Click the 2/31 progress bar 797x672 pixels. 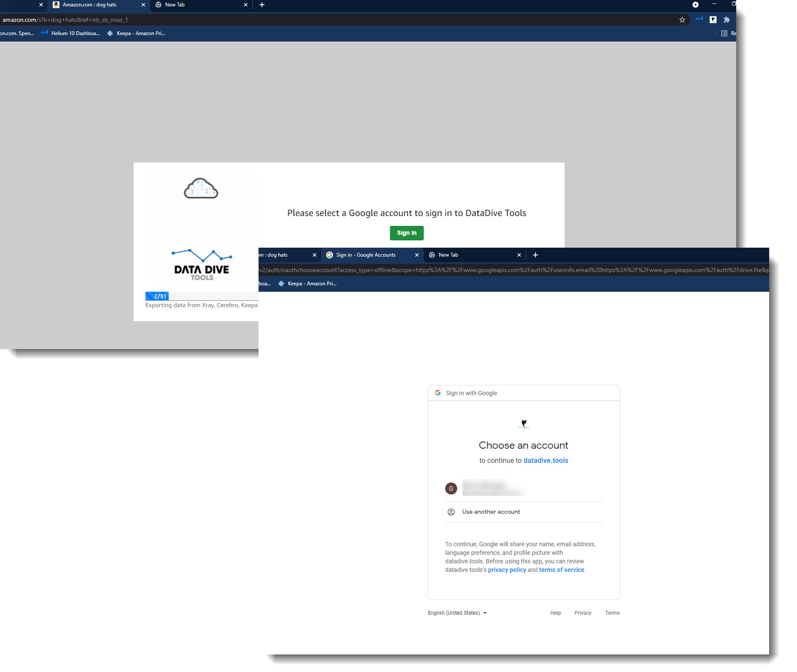tap(202, 296)
